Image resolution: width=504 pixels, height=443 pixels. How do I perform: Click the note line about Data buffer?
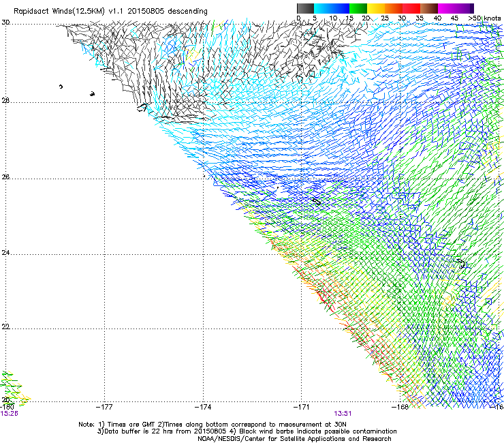(x=247, y=431)
